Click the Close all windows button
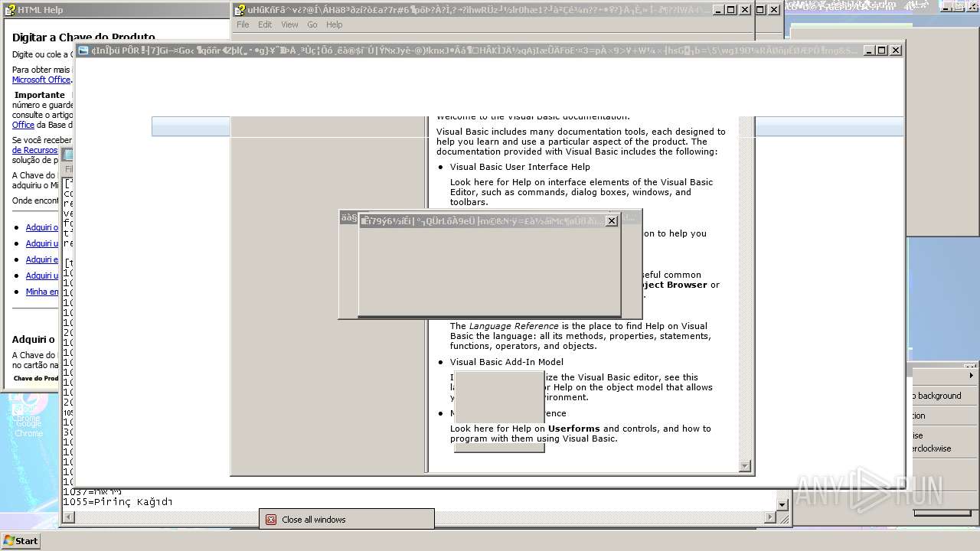Image resolution: width=980 pixels, height=551 pixels. click(x=347, y=520)
